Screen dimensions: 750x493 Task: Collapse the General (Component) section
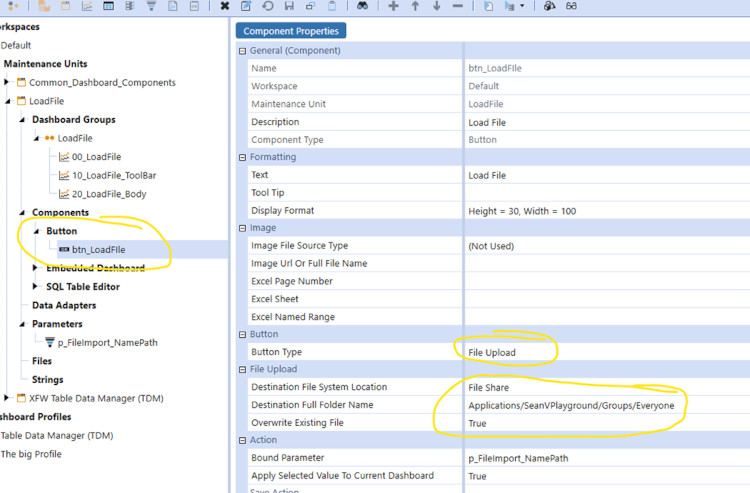pos(242,51)
